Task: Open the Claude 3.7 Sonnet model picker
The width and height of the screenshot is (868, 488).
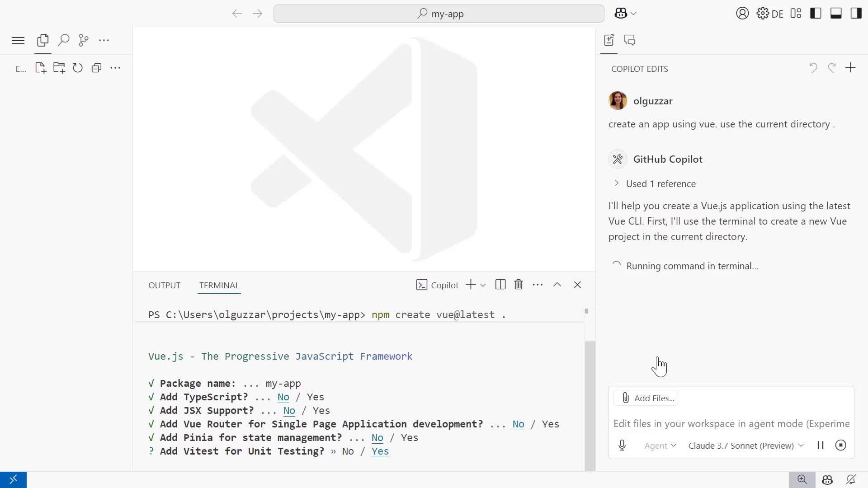Action: (745, 446)
